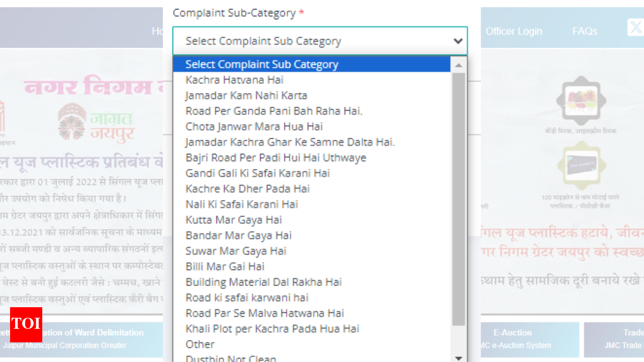This screenshot has height=362, width=644.
Task: Pick "Building Material Dal Rakha Hai" option
Action: click(x=264, y=283)
